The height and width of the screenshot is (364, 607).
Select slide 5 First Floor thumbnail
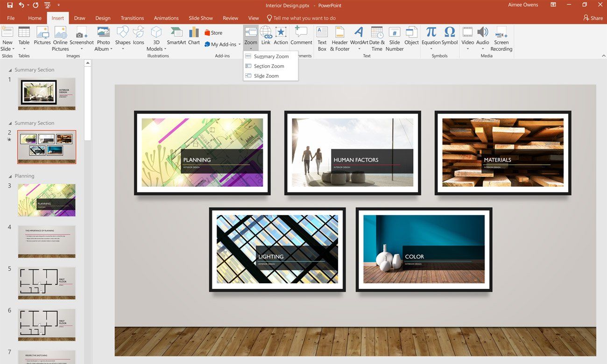click(47, 283)
